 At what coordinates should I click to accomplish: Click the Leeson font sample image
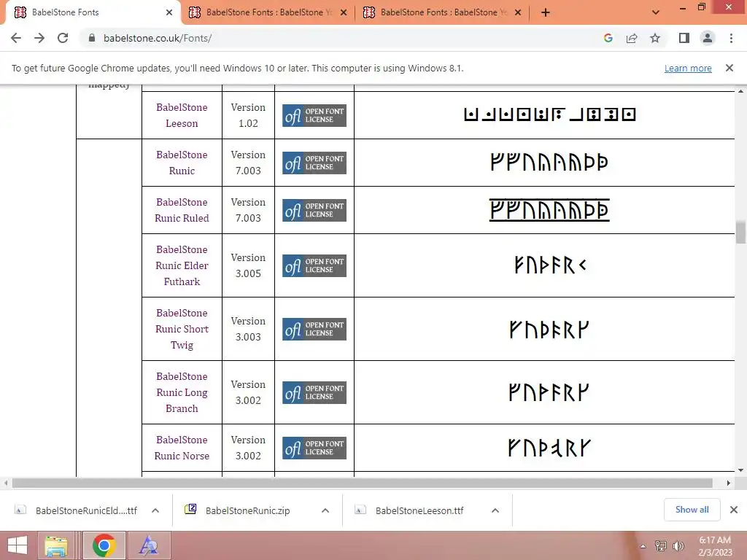[550, 114]
